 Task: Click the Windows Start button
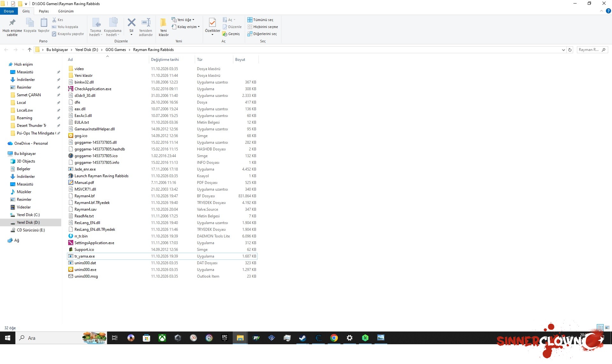tap(8, 338)
